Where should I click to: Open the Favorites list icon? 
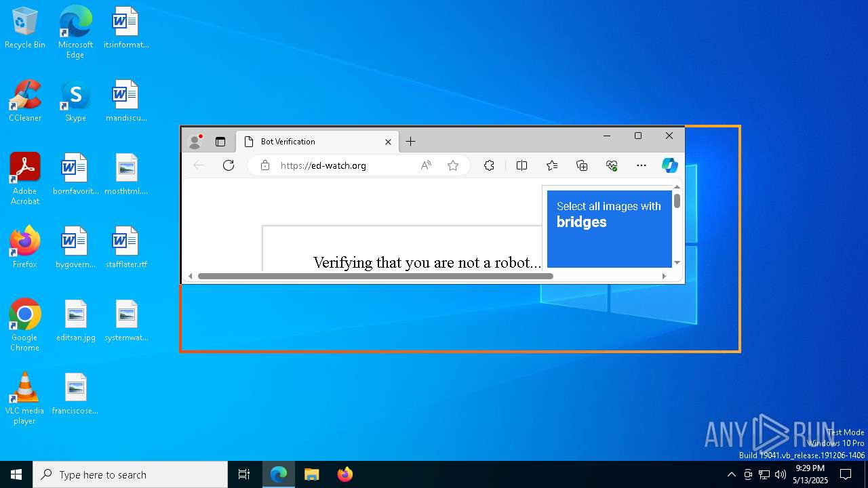(552, 165)
